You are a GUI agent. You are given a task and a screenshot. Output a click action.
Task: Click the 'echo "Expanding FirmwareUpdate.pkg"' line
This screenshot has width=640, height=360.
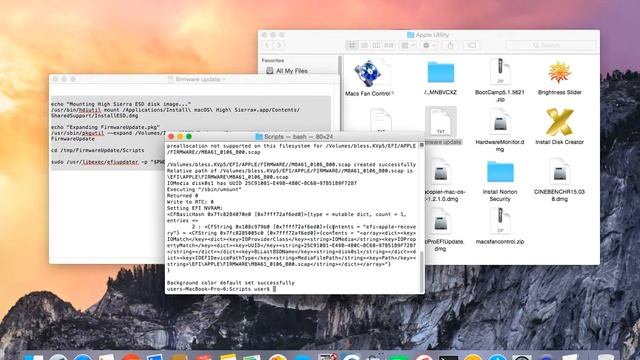pos(105,127)
